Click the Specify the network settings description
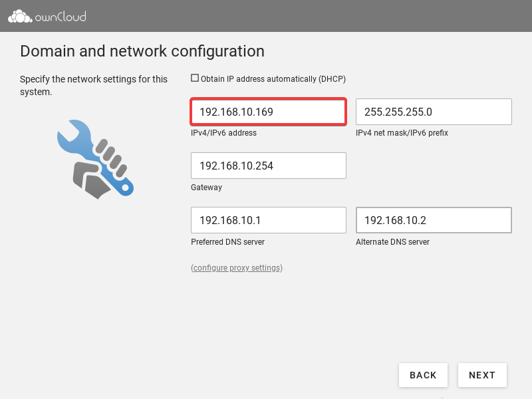Image resolution: width=532 pixels, height=399 pixels. coord(94,85)
